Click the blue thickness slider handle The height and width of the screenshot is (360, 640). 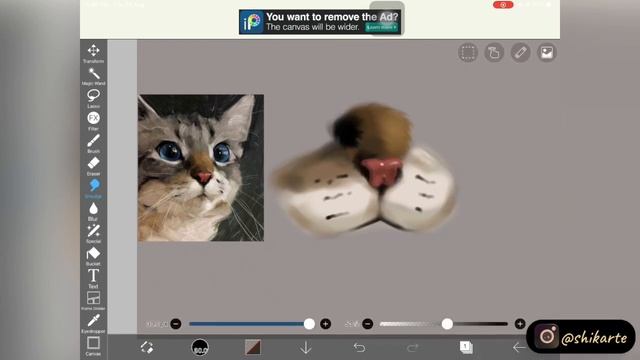(309, 324)
